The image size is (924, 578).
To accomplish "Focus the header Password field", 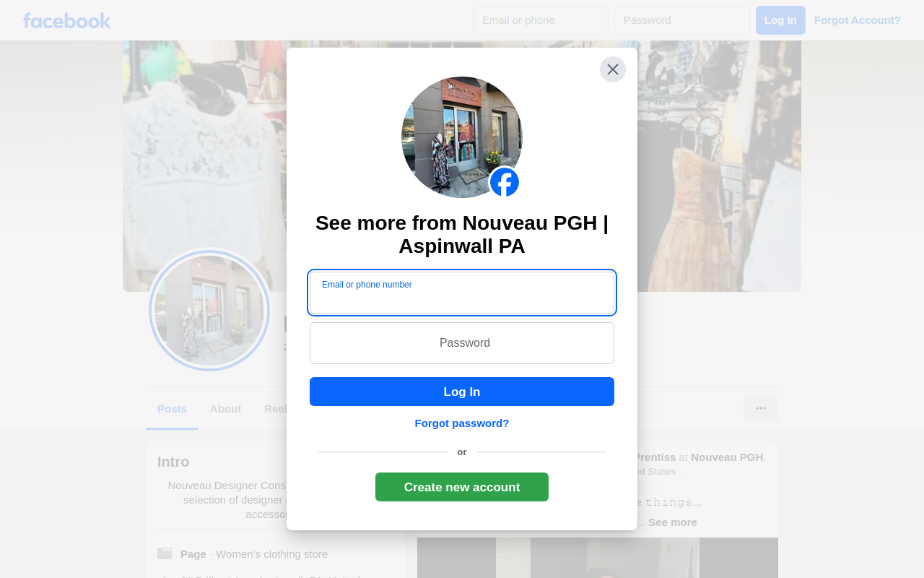I will (682, 20).
